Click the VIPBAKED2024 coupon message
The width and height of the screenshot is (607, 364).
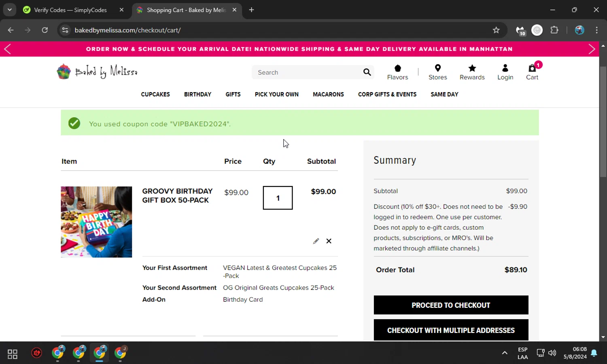click(160, 124)
